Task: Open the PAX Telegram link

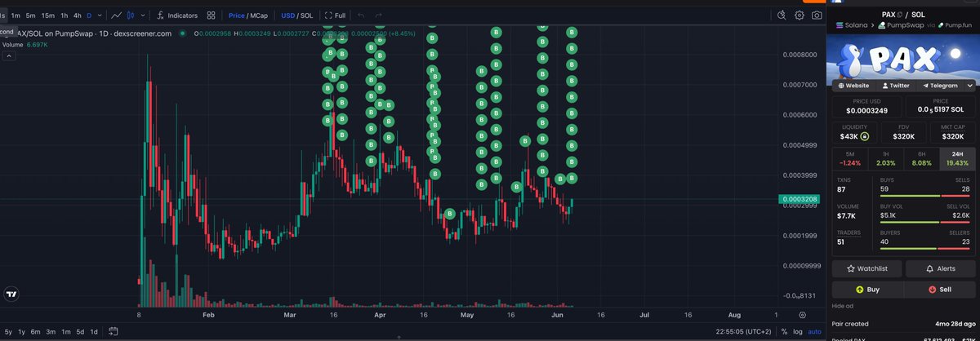Action: tap(940, 85)
